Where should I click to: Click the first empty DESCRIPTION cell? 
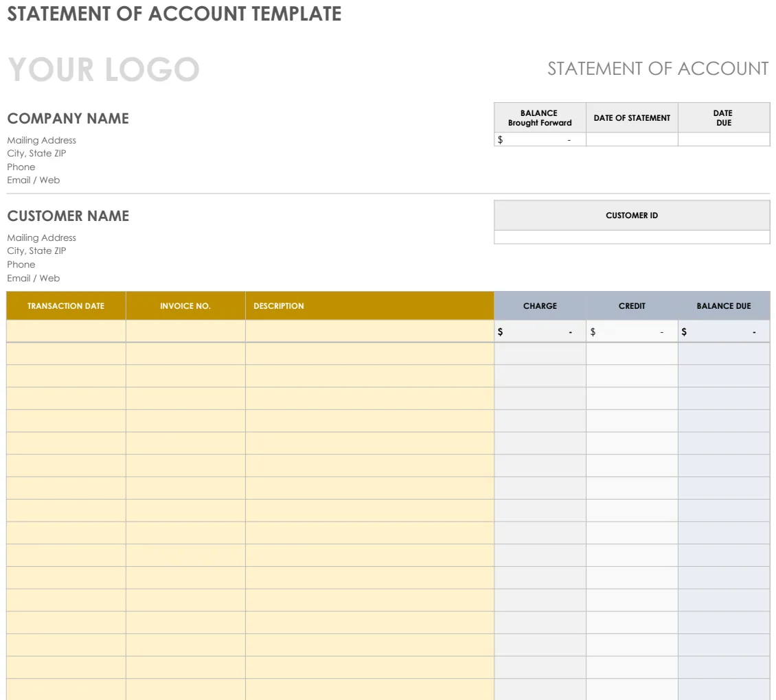pos(369,331)
